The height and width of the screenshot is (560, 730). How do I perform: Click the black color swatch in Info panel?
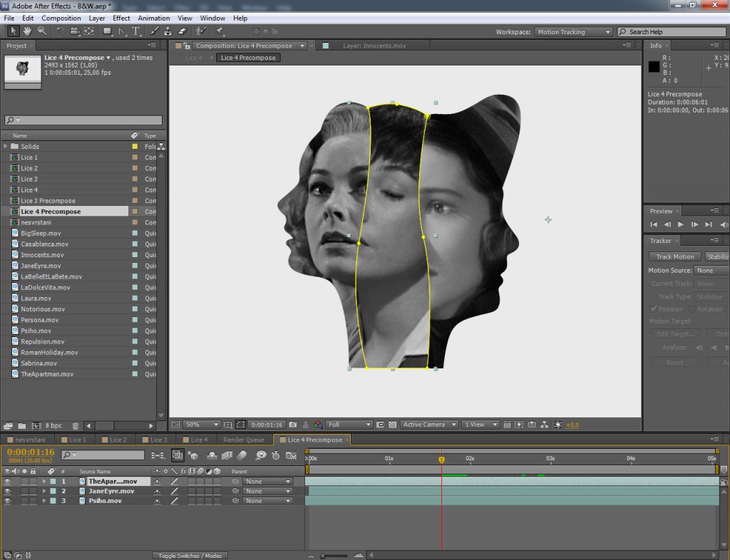tap(653, 66)
